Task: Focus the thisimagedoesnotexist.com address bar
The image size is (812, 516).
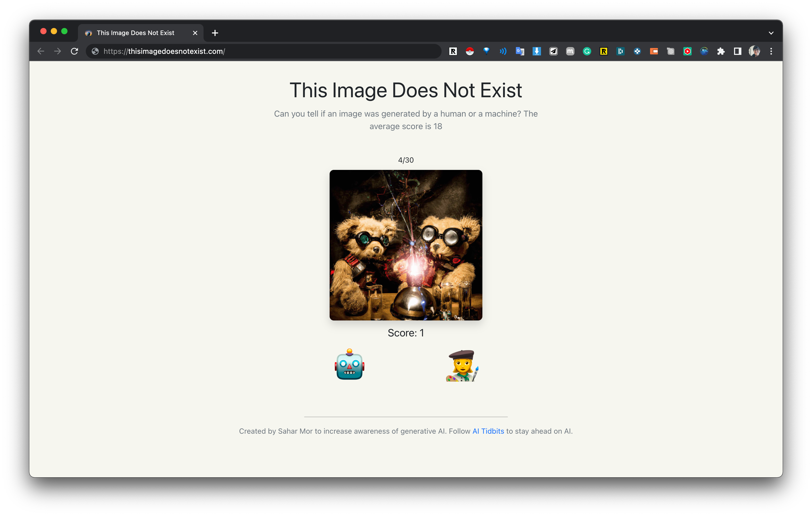Action: pyautogui.click(x=263, y=51)
